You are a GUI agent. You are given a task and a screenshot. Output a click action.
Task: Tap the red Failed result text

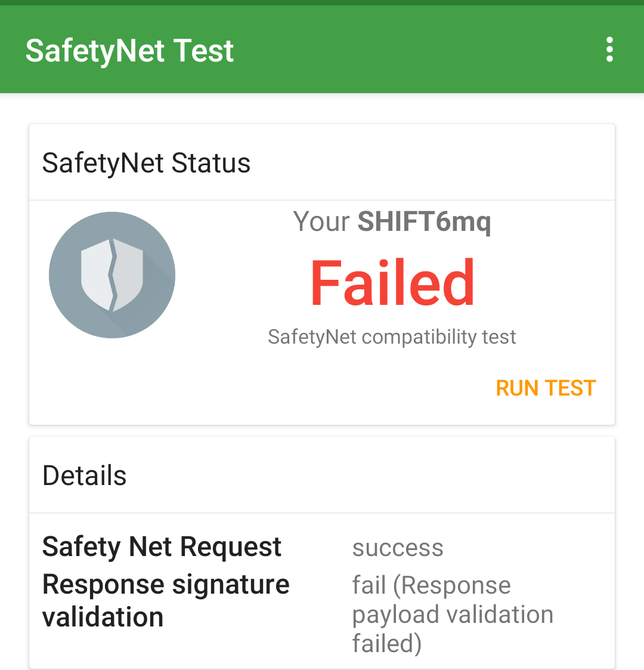tap(392, 284)
